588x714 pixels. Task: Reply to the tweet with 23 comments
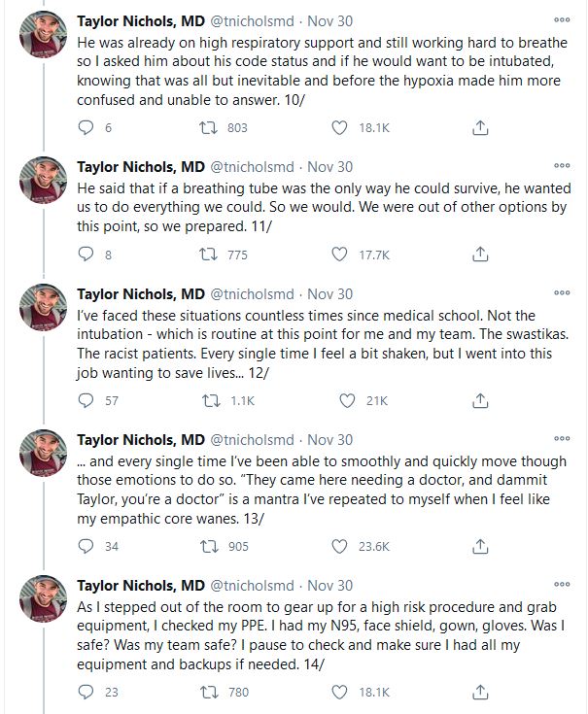coord(86,692)
